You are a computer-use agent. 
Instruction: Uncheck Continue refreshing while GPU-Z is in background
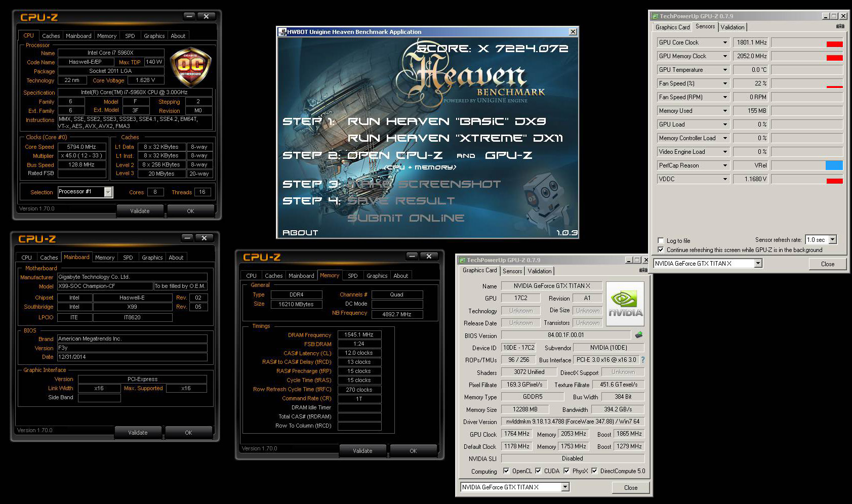[x=661, y=249]
